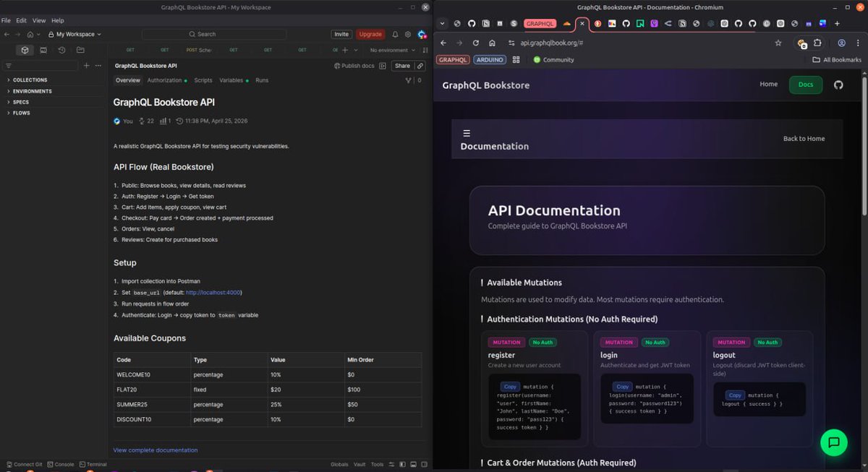Screen dimensions: 868x472
Task: Open the History icon in Postman sidebar
Action: (x=61, y=50)
